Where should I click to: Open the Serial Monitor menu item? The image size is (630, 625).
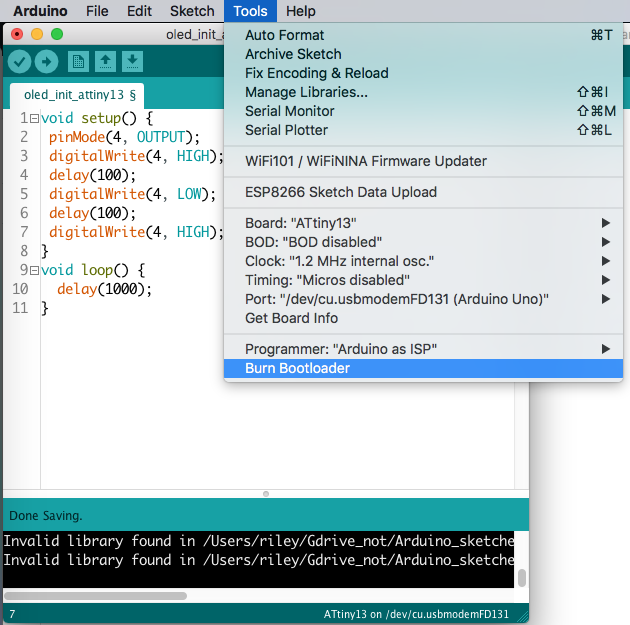click(423, 111)
